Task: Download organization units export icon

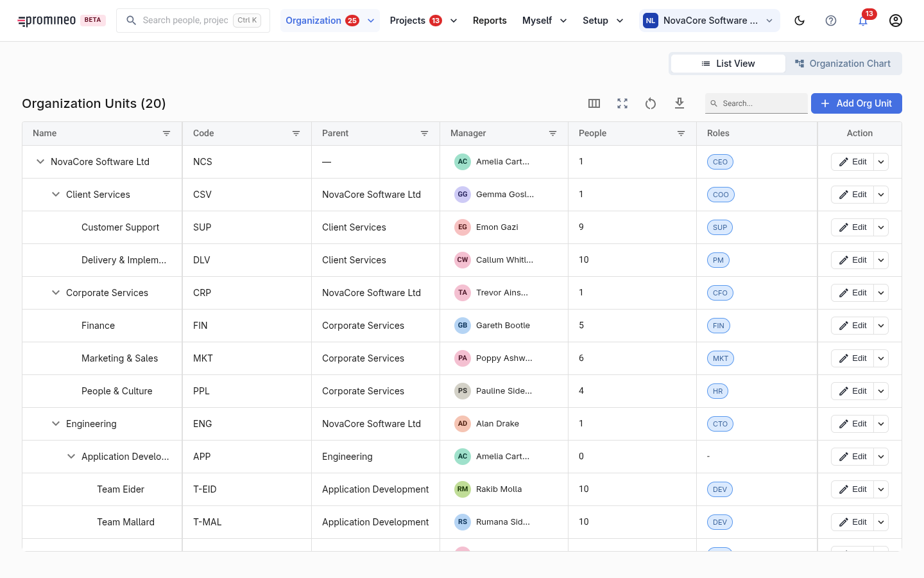Action: pos(680,103)
